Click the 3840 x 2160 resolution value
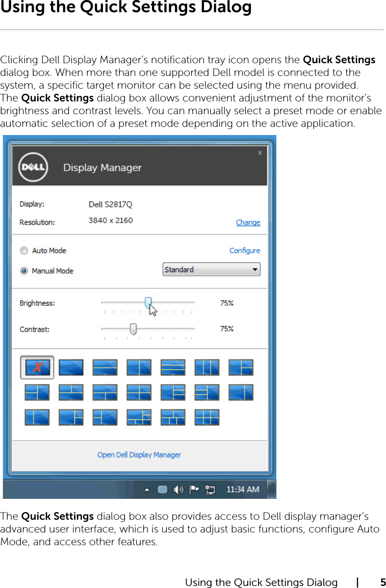Screen dimensions: 386x588 click(111, 221)
